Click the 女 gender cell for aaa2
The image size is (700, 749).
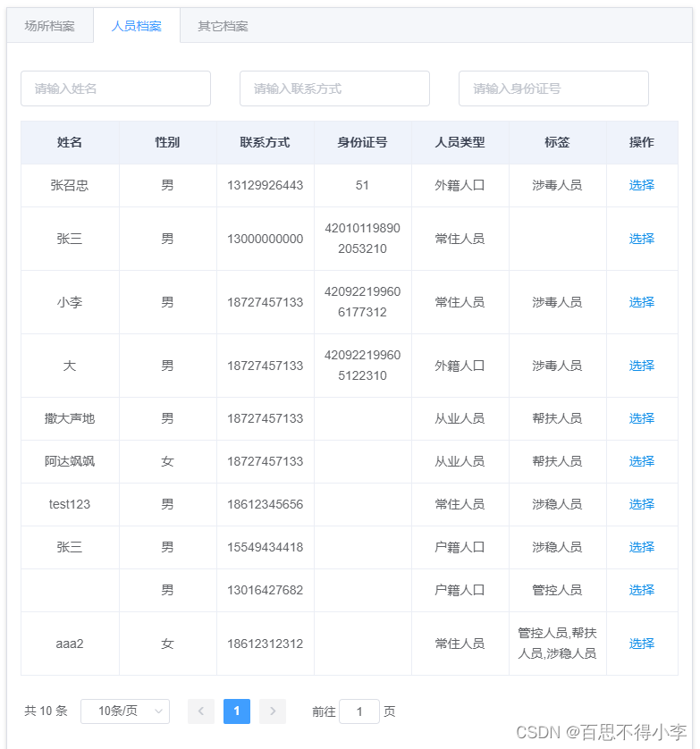(167, 644)
